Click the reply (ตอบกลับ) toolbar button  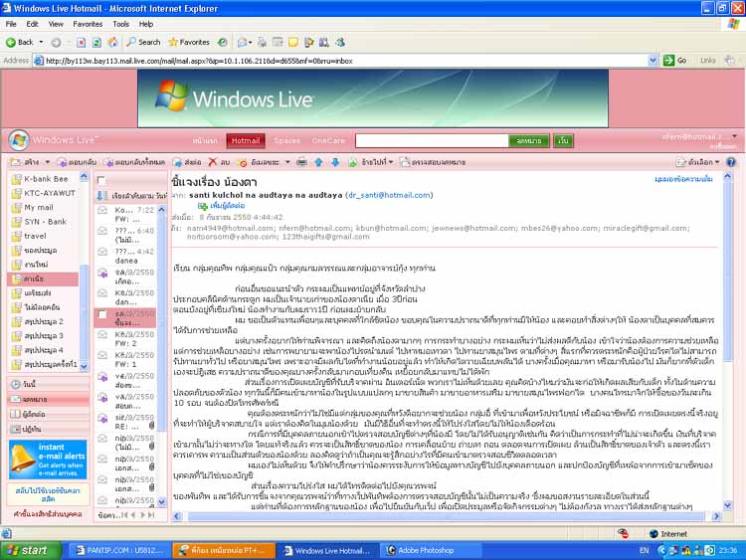pyautogui.click(x=77, y=162)
